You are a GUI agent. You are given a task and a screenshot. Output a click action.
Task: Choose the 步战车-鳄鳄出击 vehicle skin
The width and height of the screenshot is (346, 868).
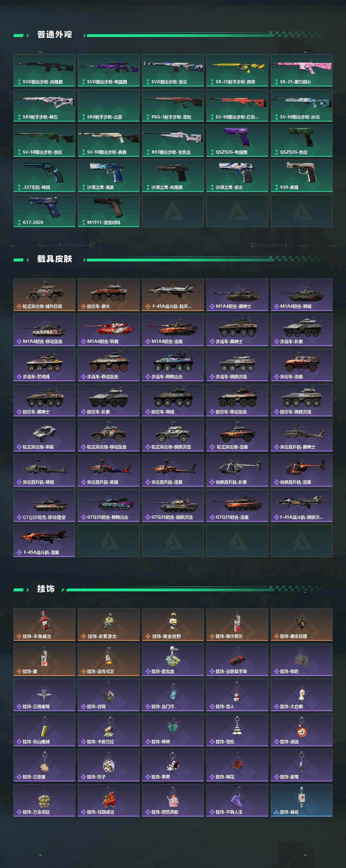click(173, 365)
